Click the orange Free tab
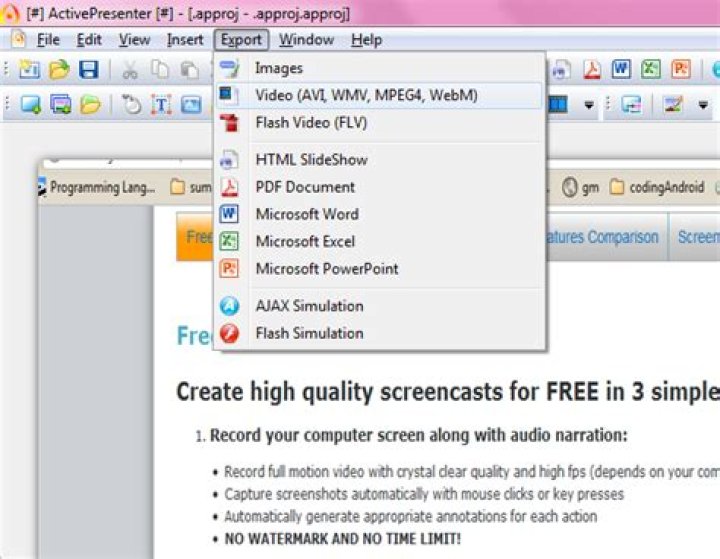Image resolution: width=720 pixels, height=559 pixels. (196, 237)
